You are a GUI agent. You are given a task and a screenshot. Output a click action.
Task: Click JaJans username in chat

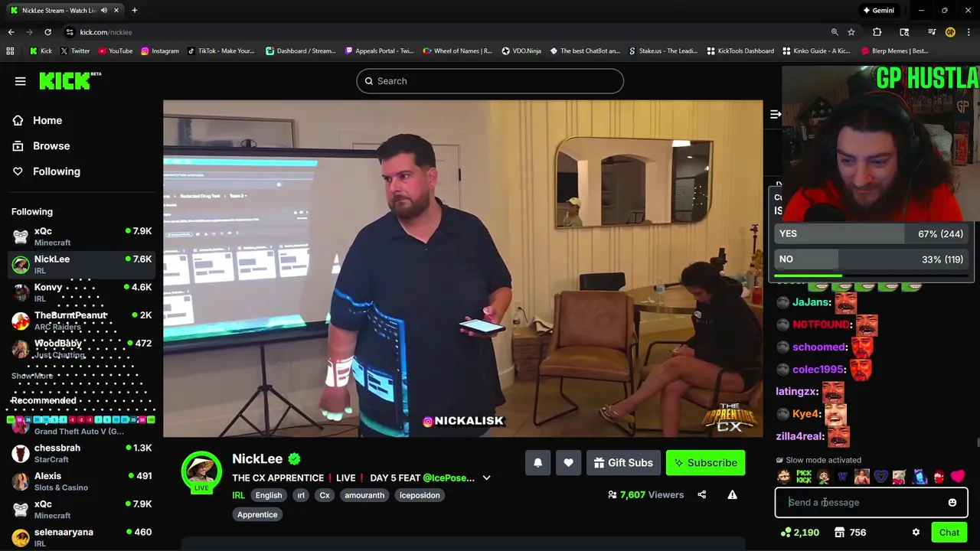(x=812, y=302)
